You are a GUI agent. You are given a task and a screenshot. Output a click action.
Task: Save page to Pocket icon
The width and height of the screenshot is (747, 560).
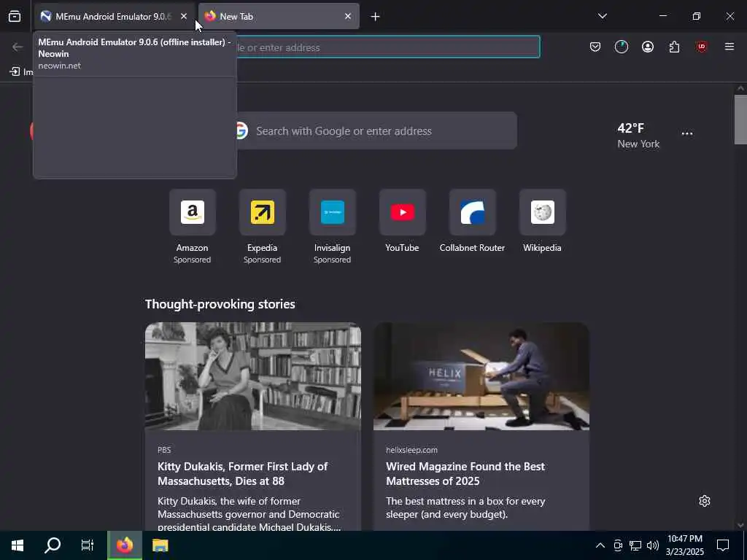click(595, 47)
